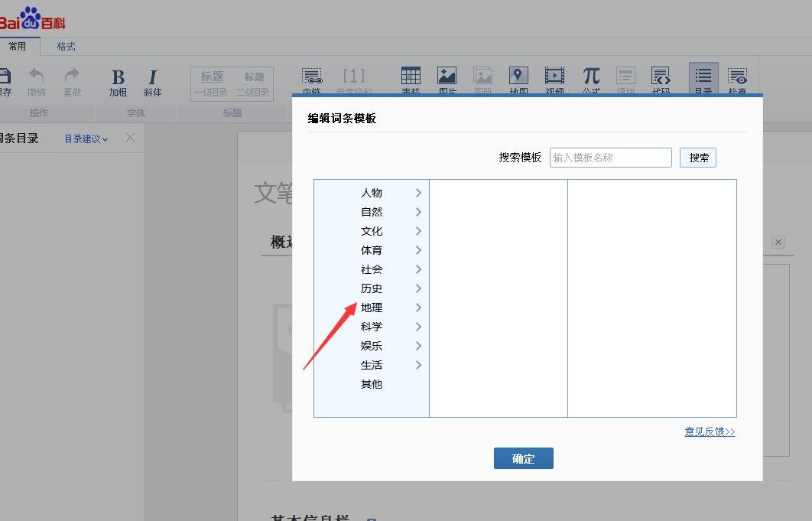812x521 pixels.
Task: Open the 意见反馈 feedback link
Action: 710,431
